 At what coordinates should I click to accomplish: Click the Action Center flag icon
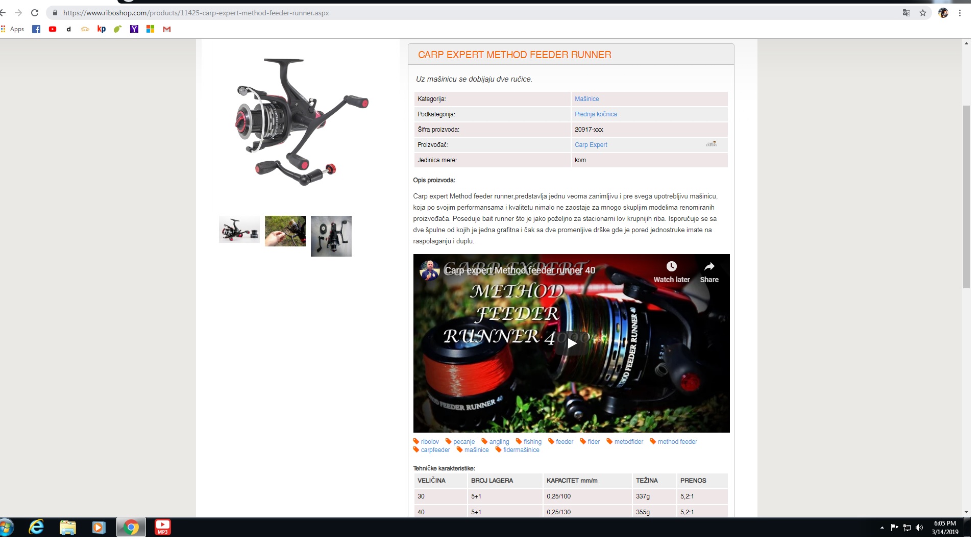tap(894, 528)
